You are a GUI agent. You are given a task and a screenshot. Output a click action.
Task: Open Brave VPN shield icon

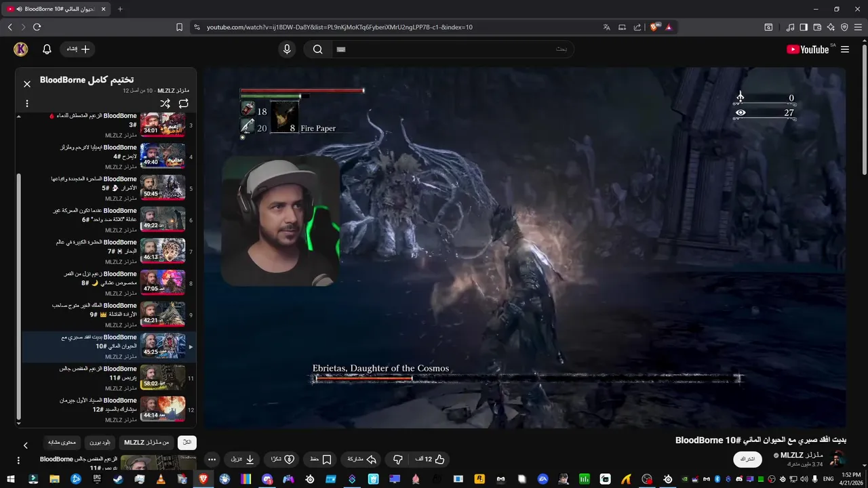pyautogui.click(x=844, y=27)
